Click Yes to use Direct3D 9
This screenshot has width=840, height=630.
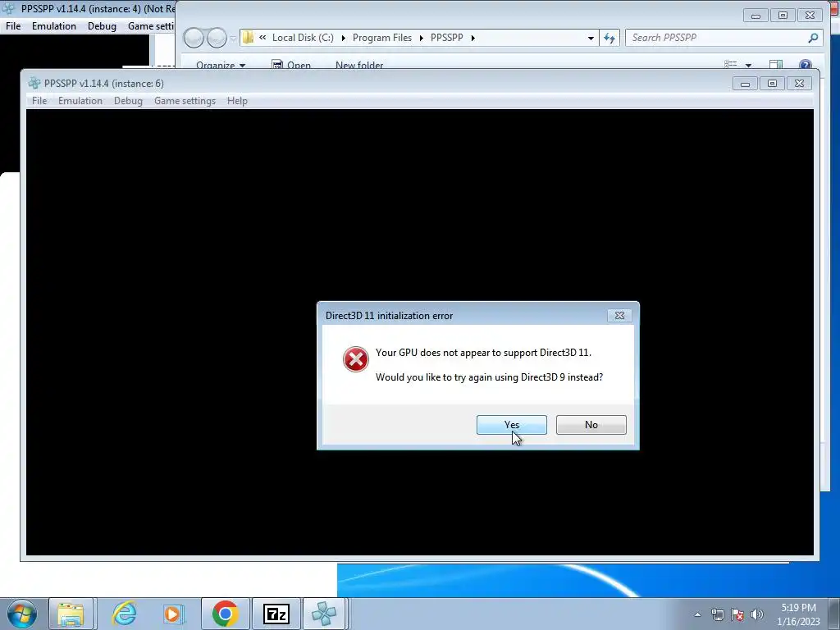pyautogui.click(x=512, y=425)
